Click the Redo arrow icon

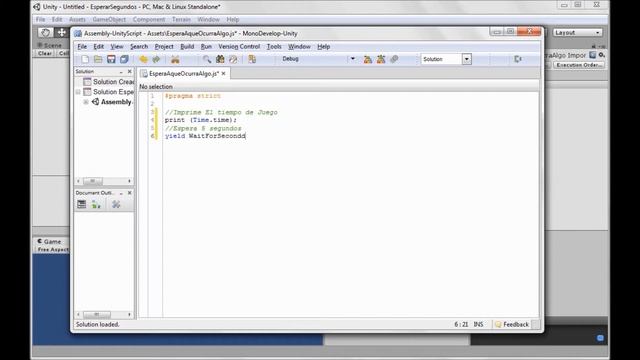(x=156, y=59)
